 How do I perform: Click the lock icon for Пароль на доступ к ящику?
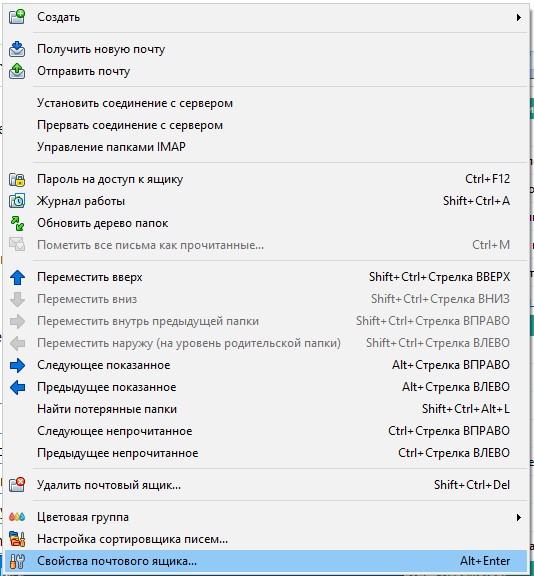(17, 179)
